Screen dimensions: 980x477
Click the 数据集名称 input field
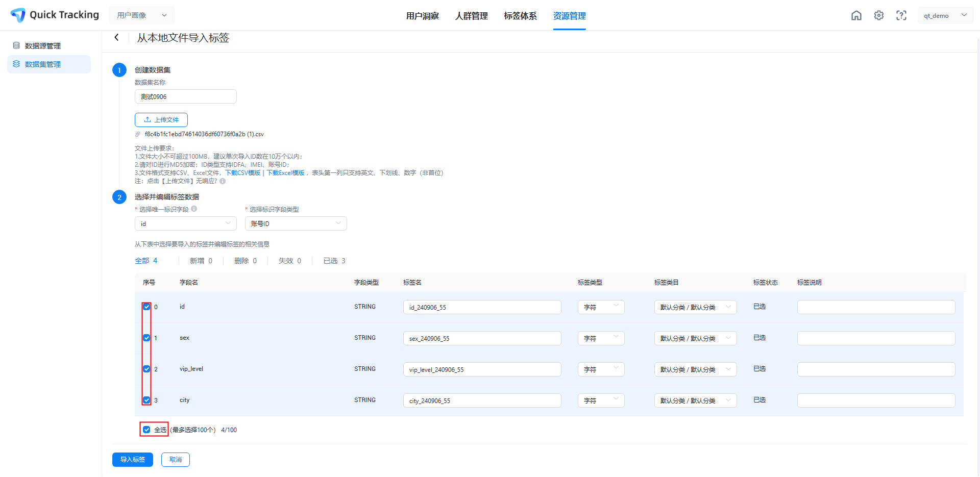(186, 96)
